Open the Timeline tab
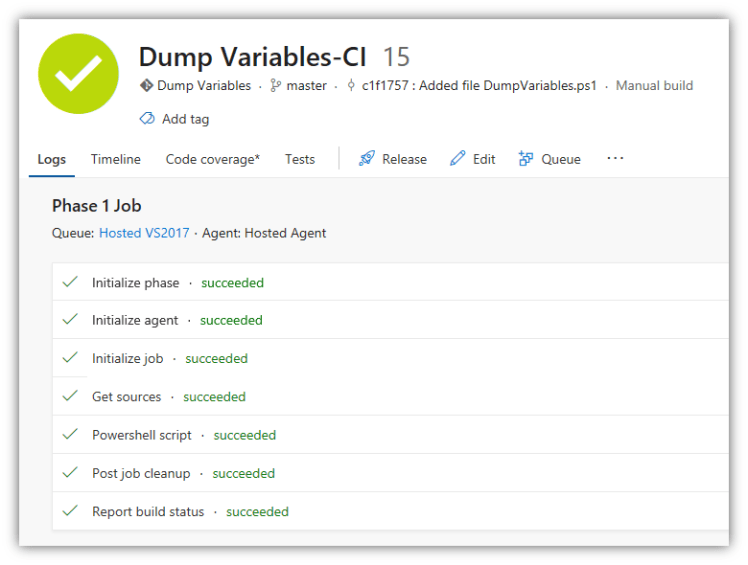The width and height of the screenshot is (748, 565). (116, 159)
